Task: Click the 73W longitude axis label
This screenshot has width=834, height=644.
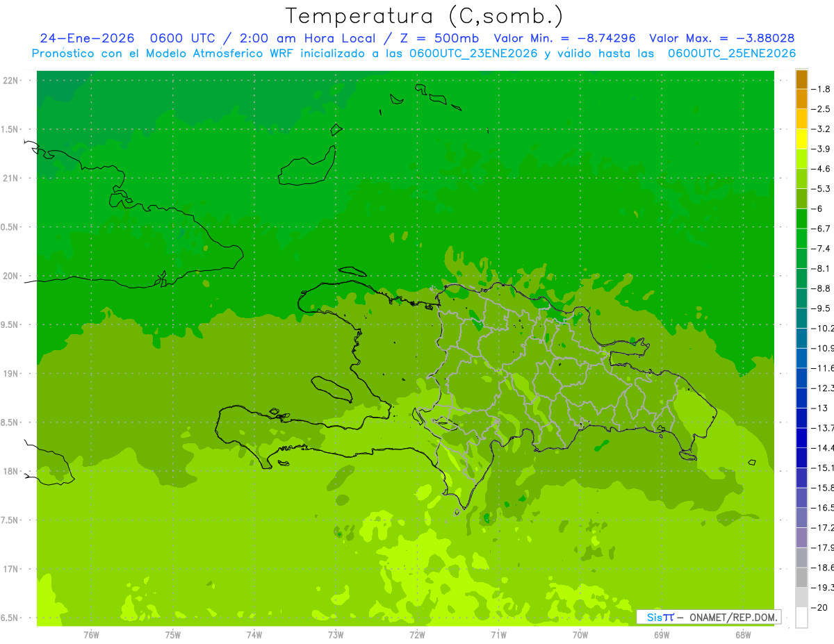Action: tap(336, 634)
